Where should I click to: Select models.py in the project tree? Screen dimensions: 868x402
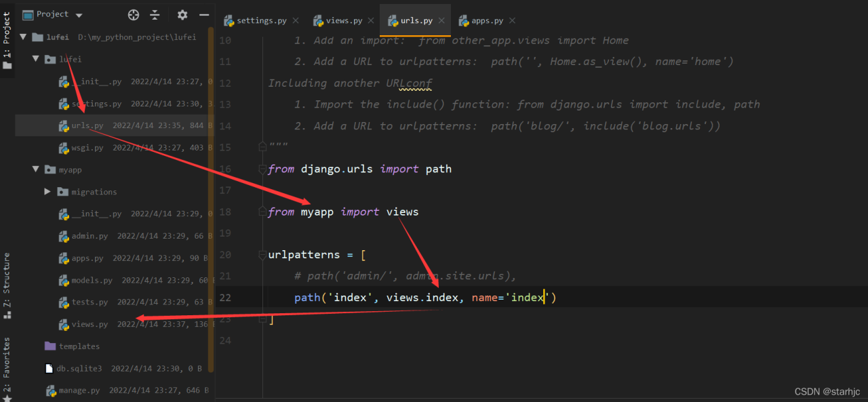tap(92, 280)
